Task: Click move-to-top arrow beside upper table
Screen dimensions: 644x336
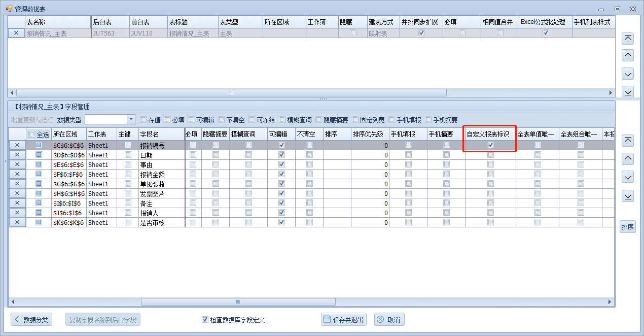Action: (x=628, y=39)
